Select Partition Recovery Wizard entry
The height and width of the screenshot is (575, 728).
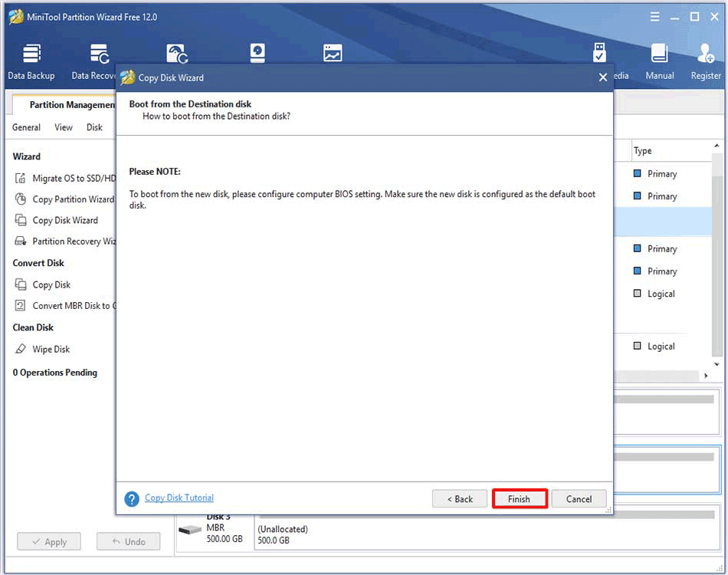coord(74,241)
